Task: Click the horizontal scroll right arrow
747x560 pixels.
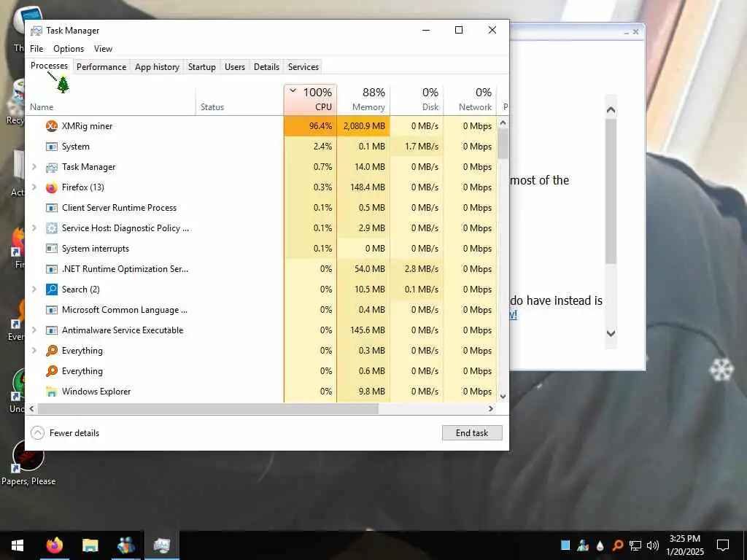Action: point(491,408)
